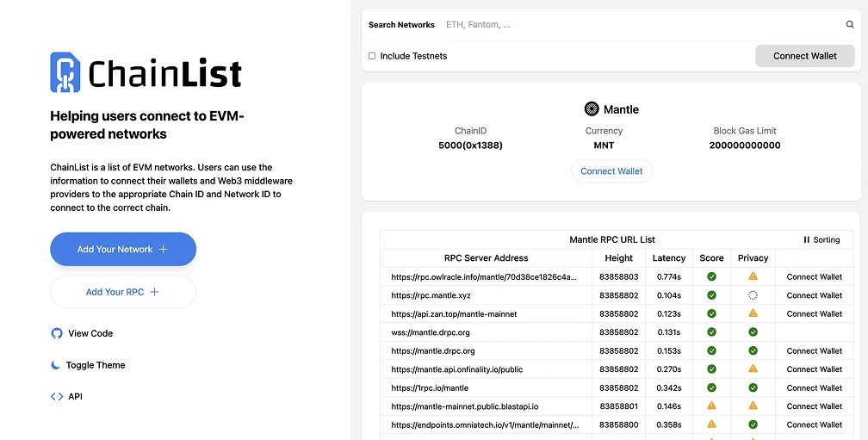The image size is (868, 440).
Task: Click the Sorting pause icon
Action: (806, 239)
